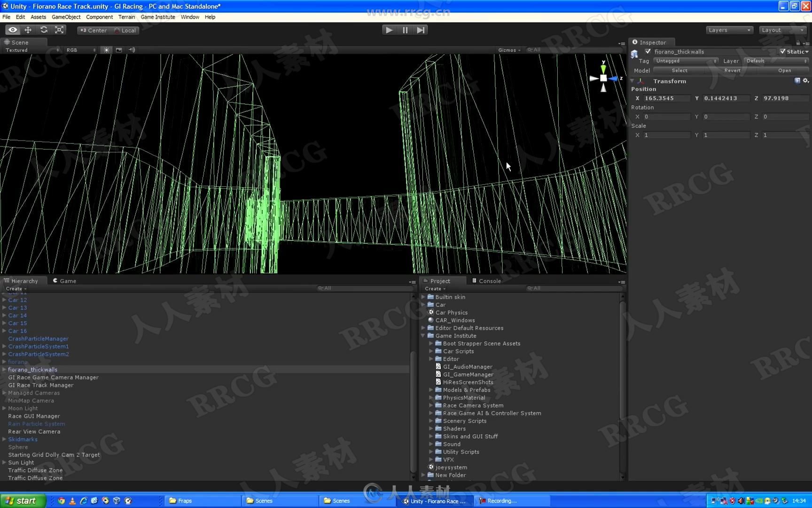Click the Play button
Screen dimensions: 812x508
coord(389,30)
